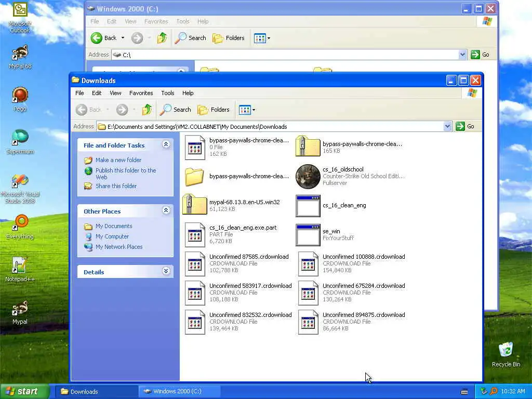
Task: Click the Downloads taskbar button
Action: click(96, 391)
